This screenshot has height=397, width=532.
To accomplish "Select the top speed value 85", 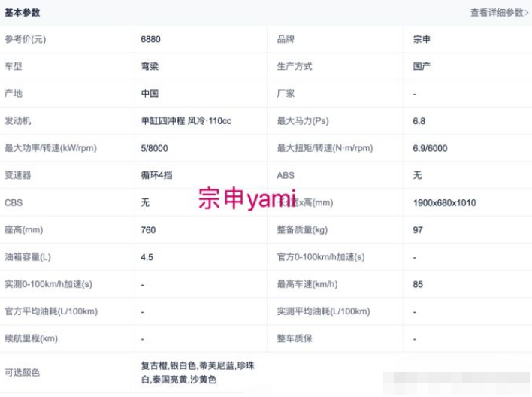I will point(418,284).
